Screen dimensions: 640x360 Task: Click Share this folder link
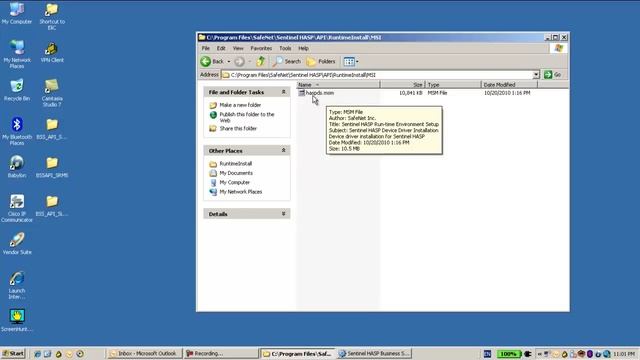[x=238, y=129]
